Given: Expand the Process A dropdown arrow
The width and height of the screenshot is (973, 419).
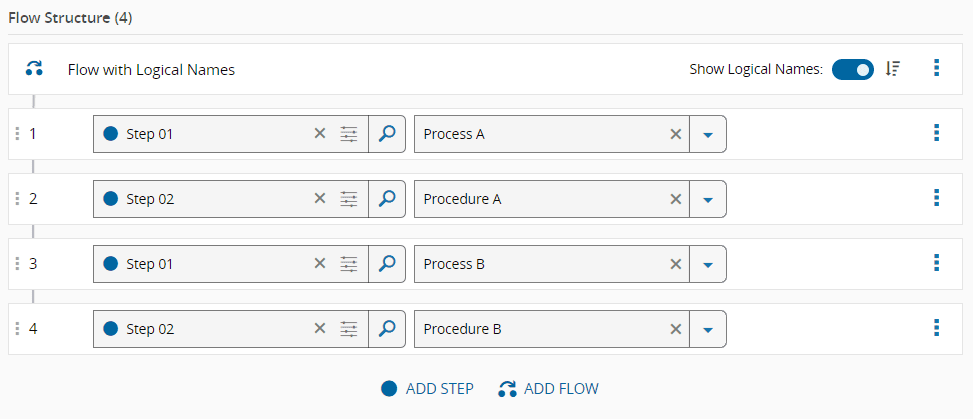Looking at the screenshot, I should pyautogui.click(x=707, y=134).
